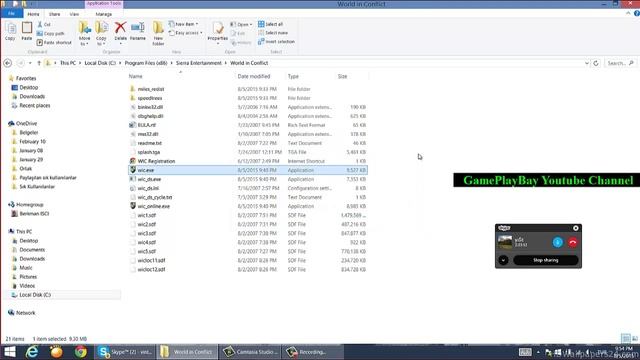Switch to Skype taskbar item

point(125,352)
